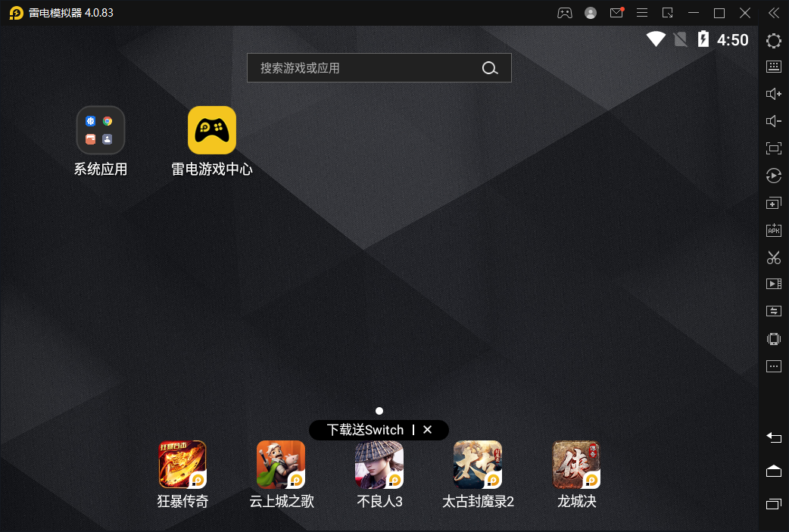Image resolution: width=789 pixels, height=532 pixels.
Task: Open the title bar hamburger menu
Action: (x=642, y=13)
